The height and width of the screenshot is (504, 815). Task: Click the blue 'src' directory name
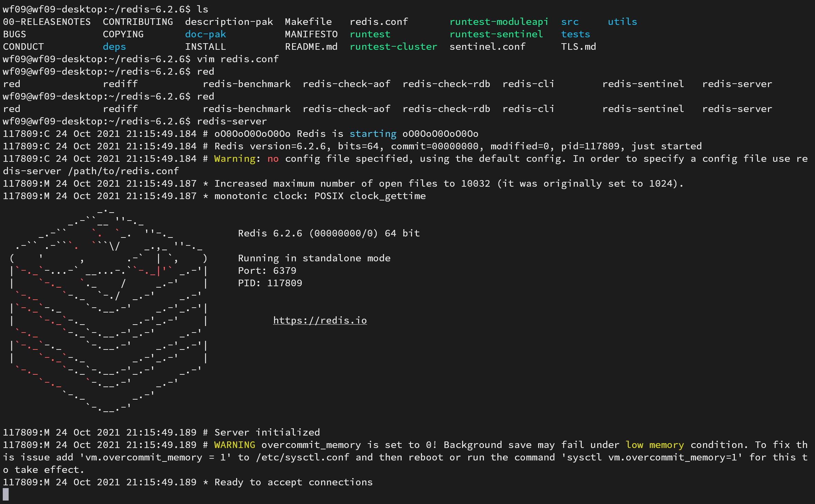(x=570, y=22)
